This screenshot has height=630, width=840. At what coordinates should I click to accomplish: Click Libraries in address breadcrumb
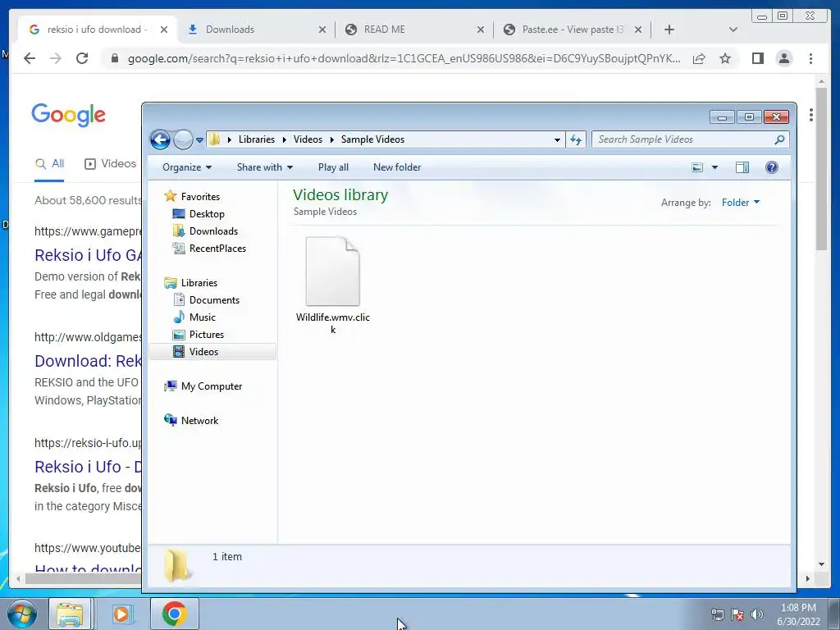(257, 139)
